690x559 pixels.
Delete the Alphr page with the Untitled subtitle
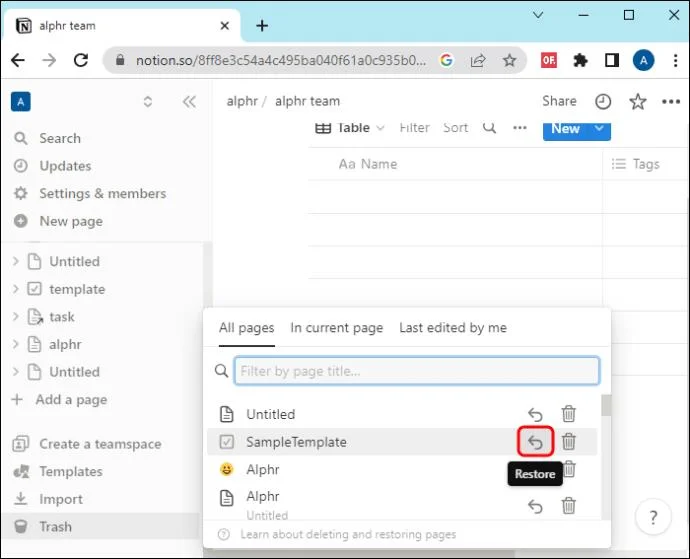[x=569, y=506]
